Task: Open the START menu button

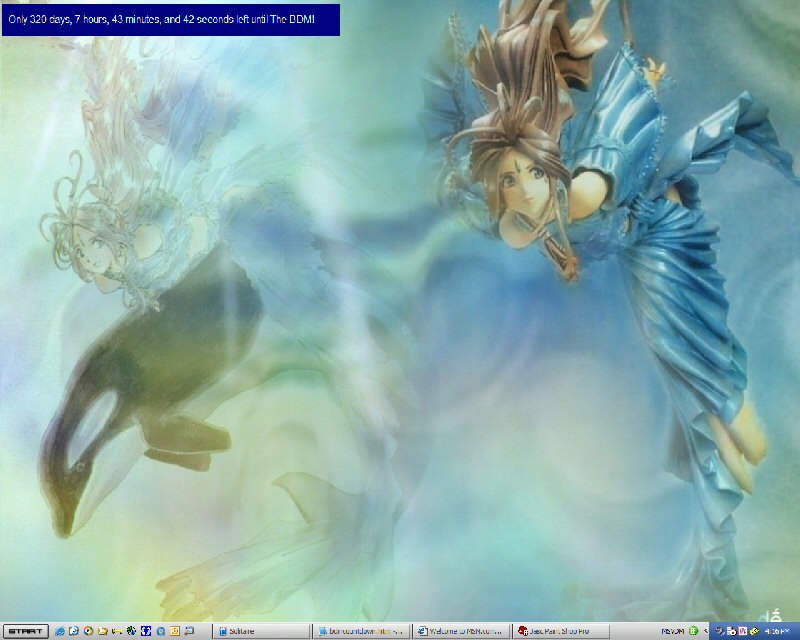Action: pos(26,631)
